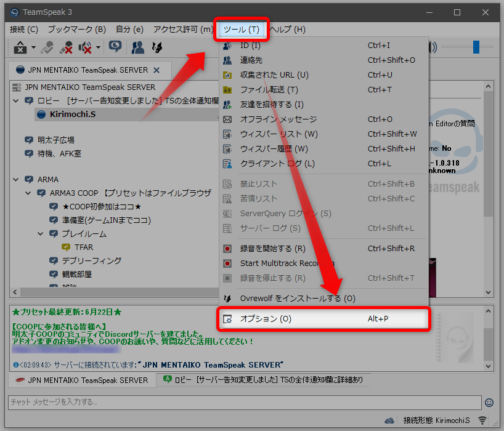Select クライアント ログ (L) entry
The width and height of the screenshot is (504, 431).
pyautogui.click(x=323, y=164)
